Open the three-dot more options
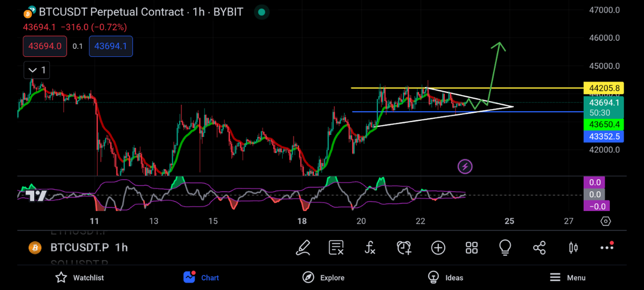The image size is (644, 290). [x=607, y=248]
